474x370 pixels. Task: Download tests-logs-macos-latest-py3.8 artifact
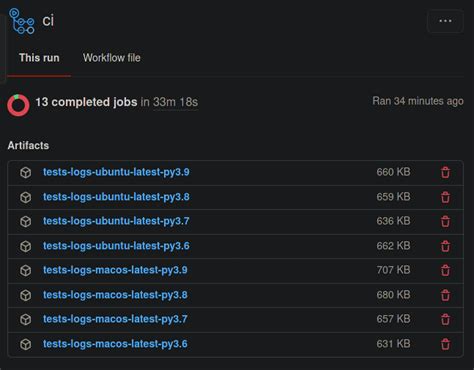[115, 295]
